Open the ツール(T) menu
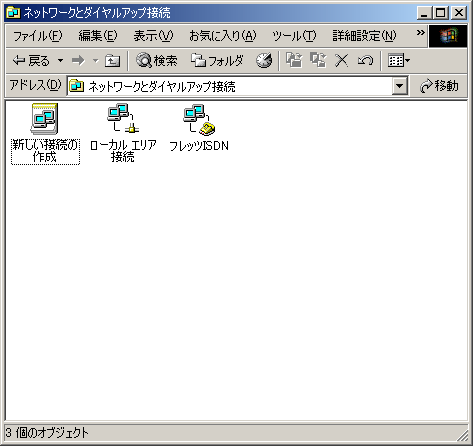473x446 pixels. pos(294,36)
